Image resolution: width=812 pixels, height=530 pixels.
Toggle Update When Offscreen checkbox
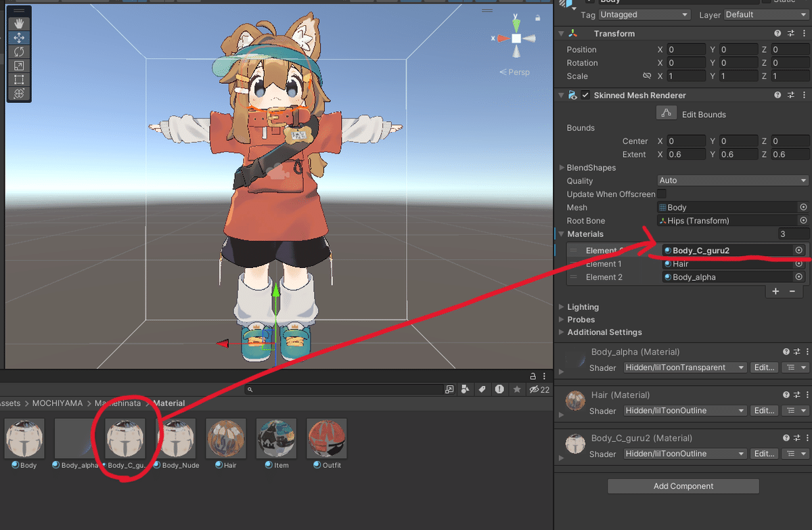[662, 194]
